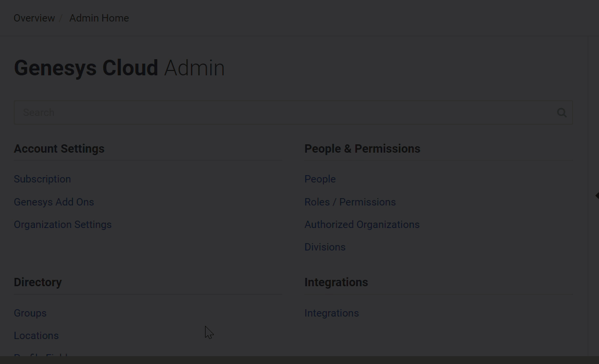Go to Overview in the breadcrumb
Image resolution: width=599 pixels, height=364 pixels.
pos(34,18)
